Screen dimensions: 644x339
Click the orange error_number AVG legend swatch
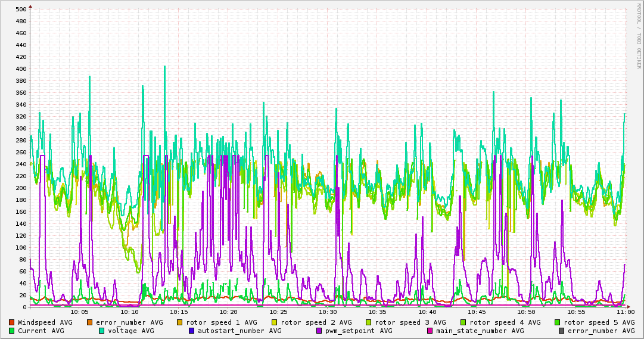tap(90, 322)
